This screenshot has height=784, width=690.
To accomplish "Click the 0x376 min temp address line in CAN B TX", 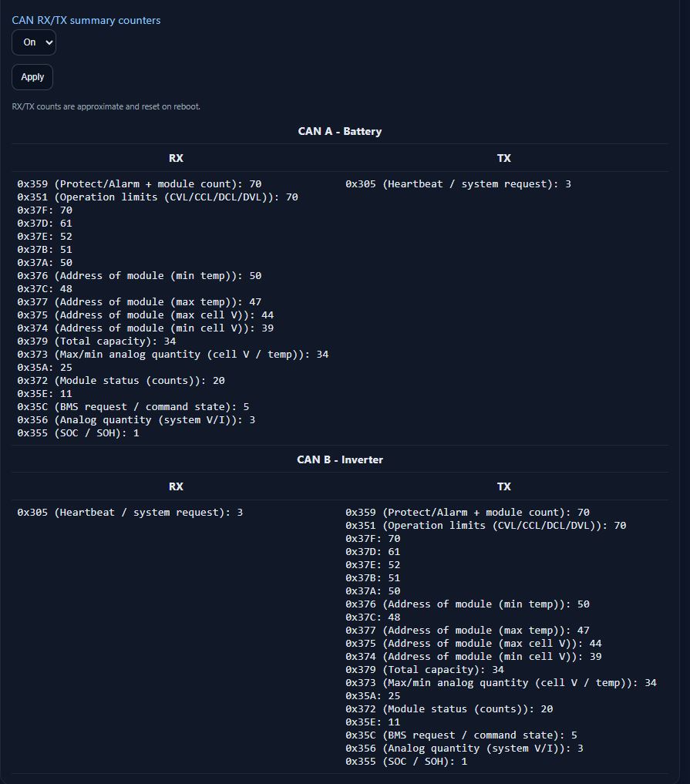I will [x=466, y=604].
